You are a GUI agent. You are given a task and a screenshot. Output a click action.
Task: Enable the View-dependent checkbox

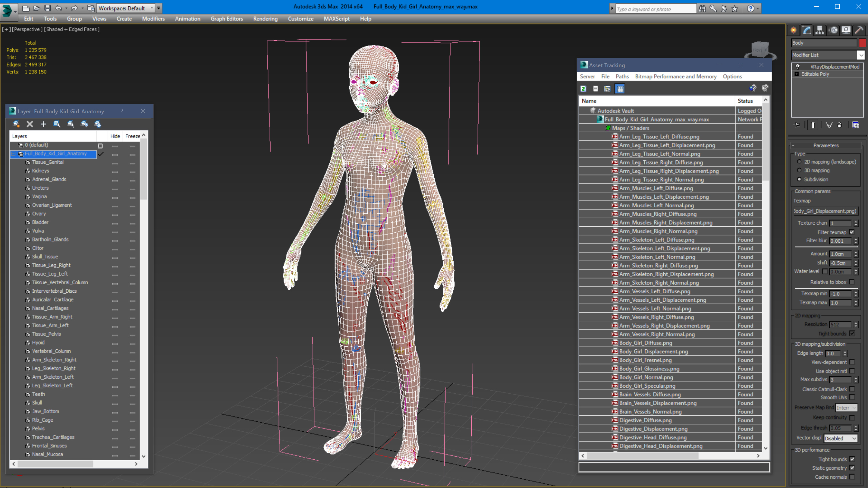(852, 362)
